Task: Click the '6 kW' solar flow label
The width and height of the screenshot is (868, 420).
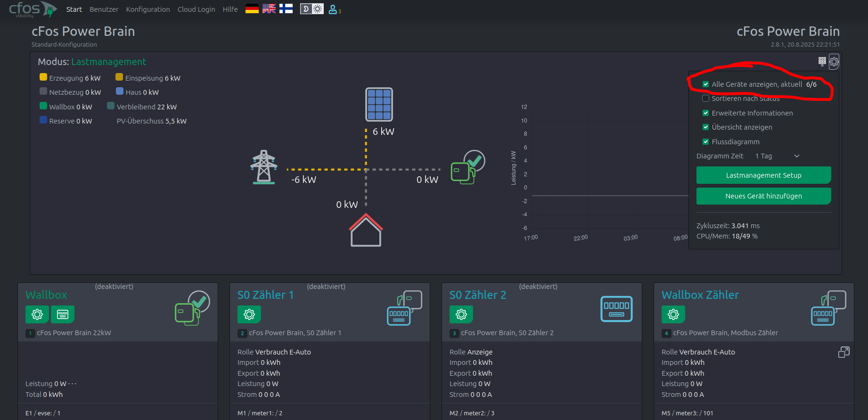Action: 384,132
